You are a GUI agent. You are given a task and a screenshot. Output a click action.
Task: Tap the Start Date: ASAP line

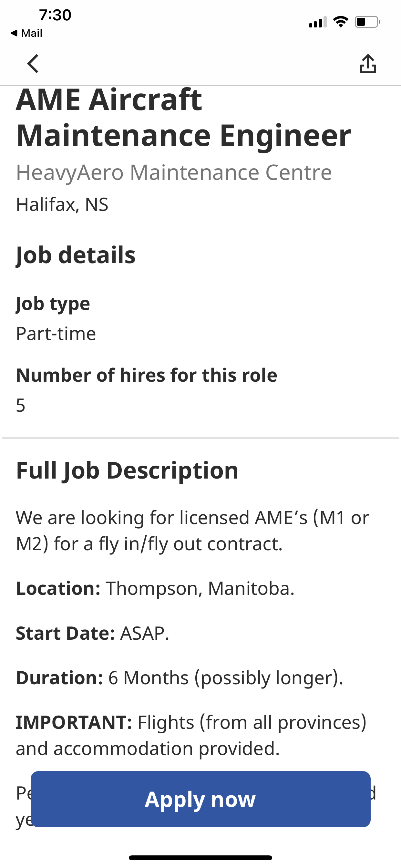[x=92, y=633]
